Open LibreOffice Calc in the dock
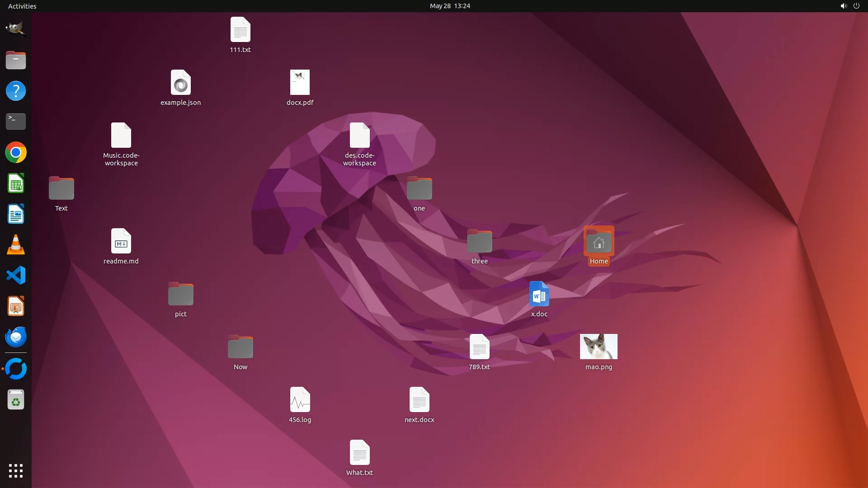This screenshot has width=868, height=488. (x=15, y=183)
